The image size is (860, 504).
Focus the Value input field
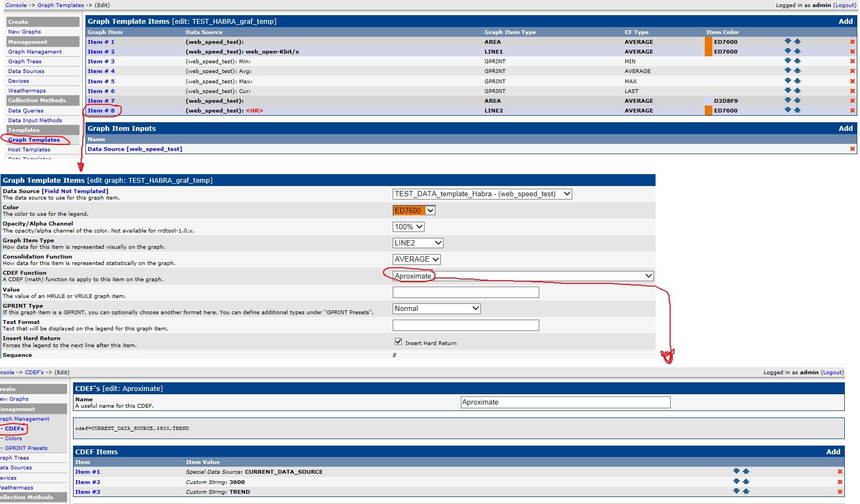click(x=466, y=292)
